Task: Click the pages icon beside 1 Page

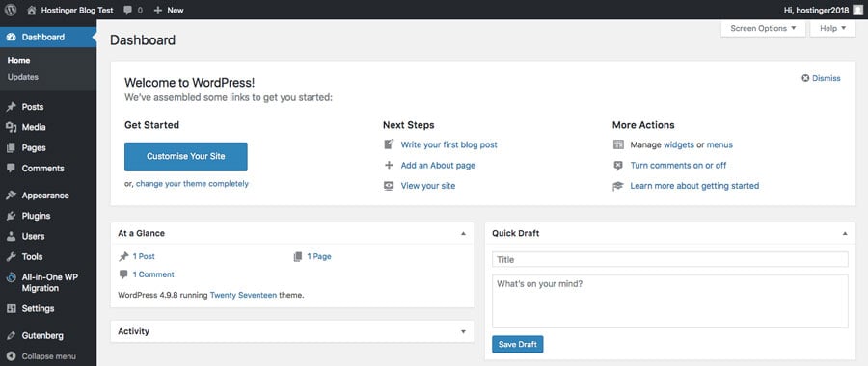Action: (298, 256)
